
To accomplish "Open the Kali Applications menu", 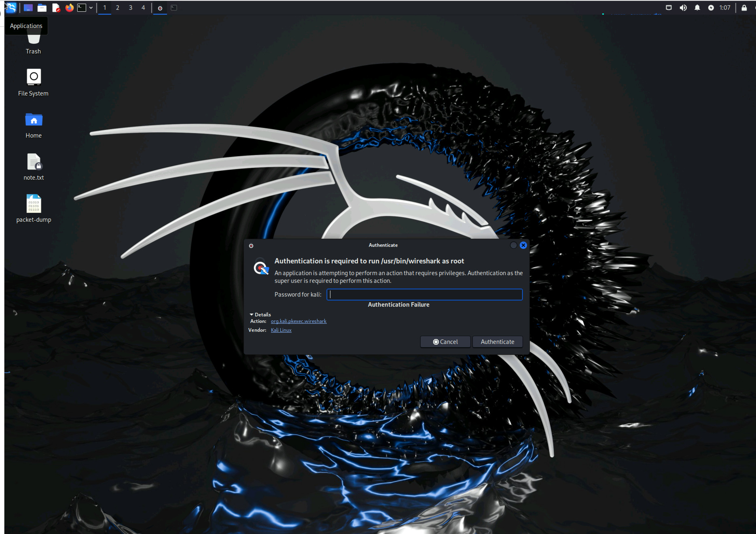I will click(11, 8).
